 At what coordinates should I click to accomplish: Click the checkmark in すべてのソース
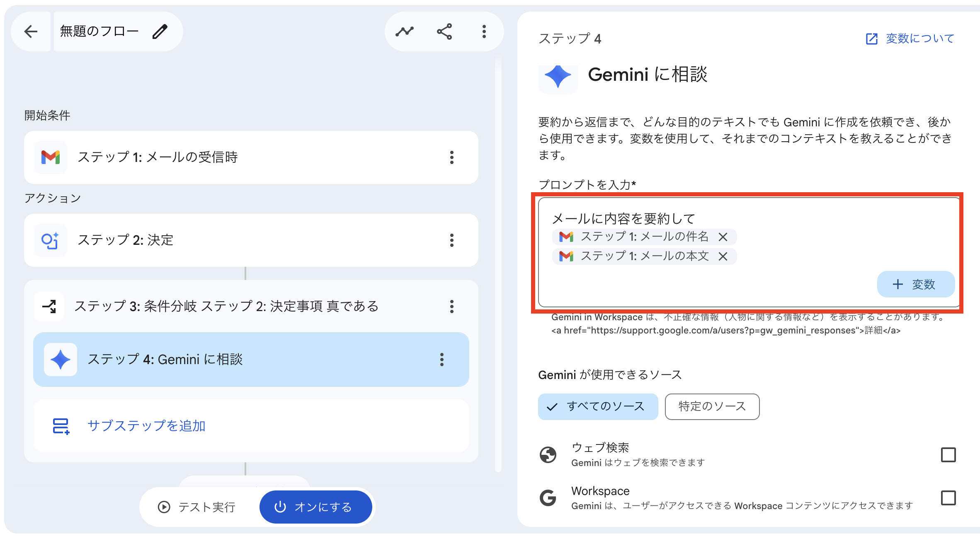point(552,407)
